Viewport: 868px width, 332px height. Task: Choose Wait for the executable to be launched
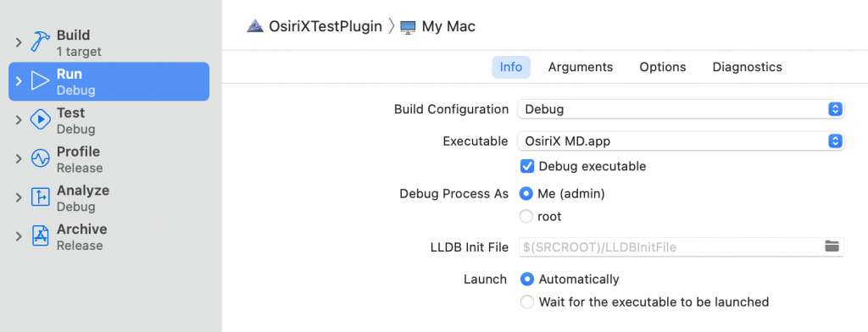click(x=527, y=302)
